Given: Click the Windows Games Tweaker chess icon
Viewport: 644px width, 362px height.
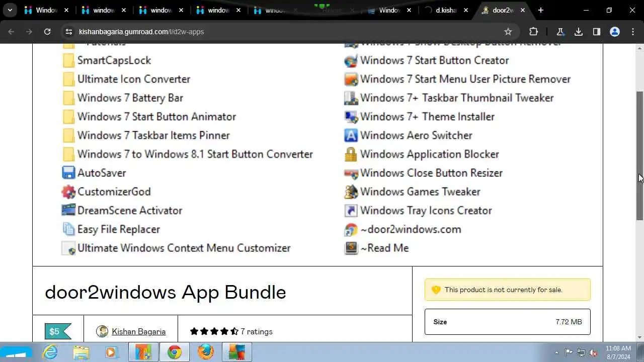Looking at the screenshot, I should (x=351, y=192).
